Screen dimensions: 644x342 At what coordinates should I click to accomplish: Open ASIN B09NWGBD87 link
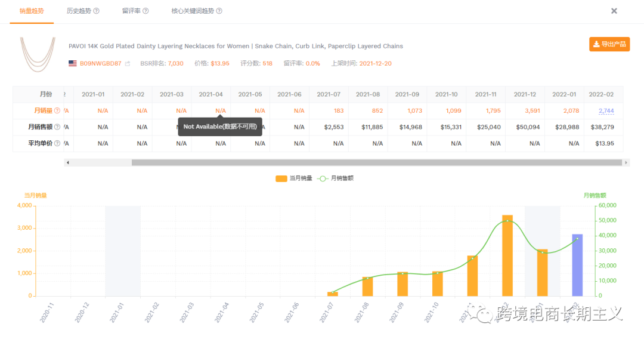click(x=100, y=63)
